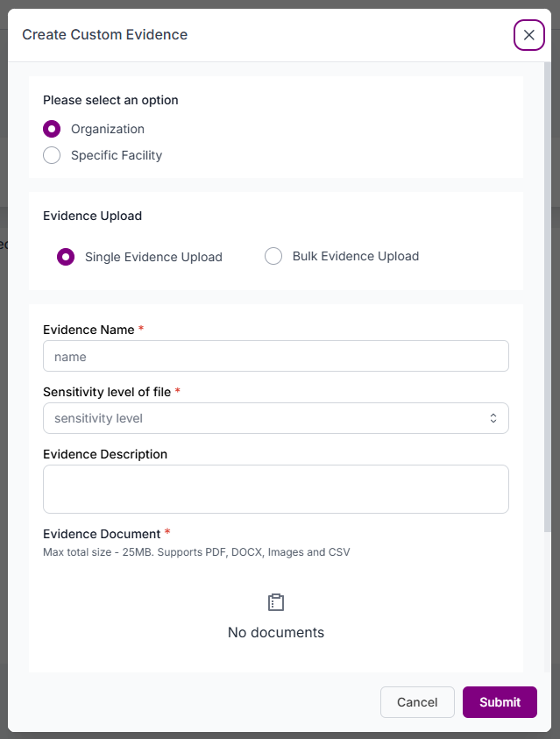Click the 'Sensitivity level of file' label
This screenshot has height=739, width=560.
click(x=107, y=392)
